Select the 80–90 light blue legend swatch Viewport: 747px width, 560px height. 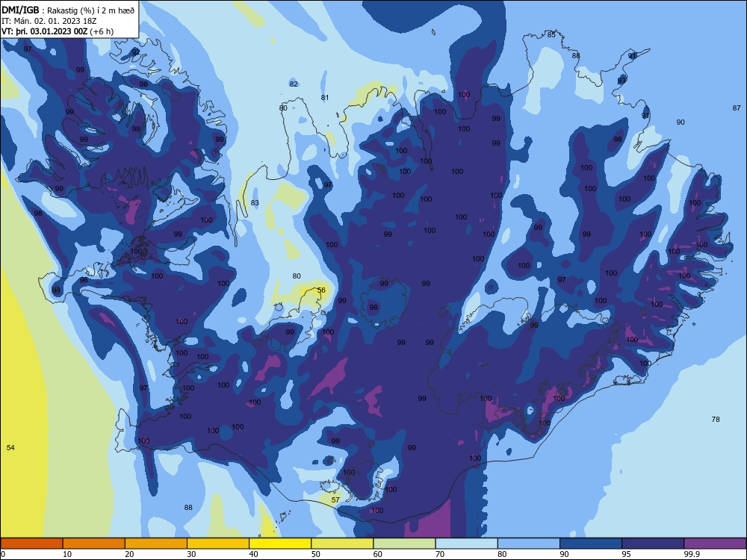pyautogui.click(x=529, y=544)
